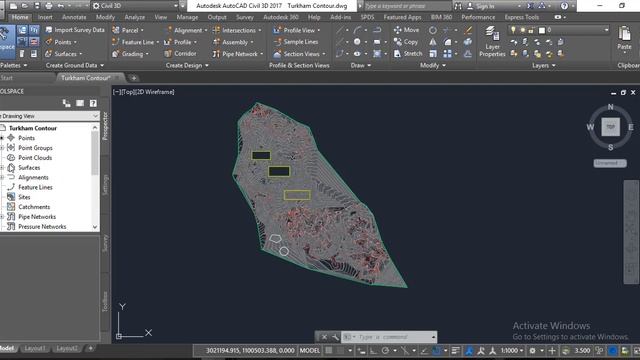
Task: Select the Assembly tool
Action: (x=233, y=42)
